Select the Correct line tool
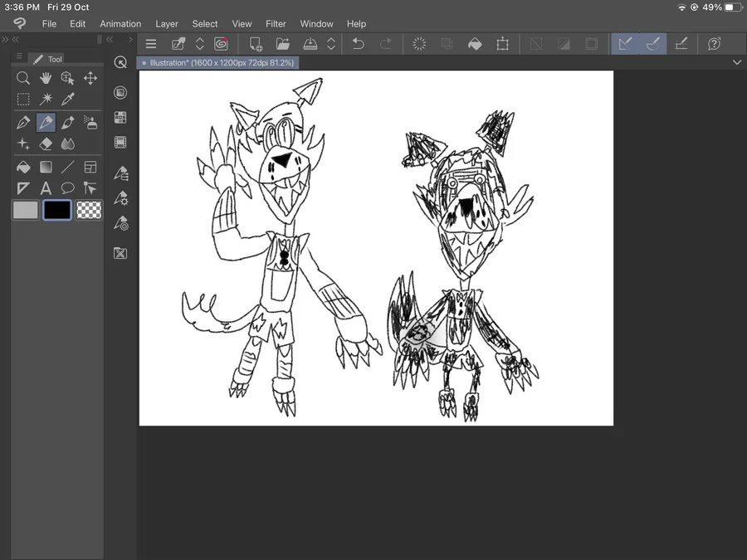The width and height of the screenshot is (747, 560). (x=90, y=188)
